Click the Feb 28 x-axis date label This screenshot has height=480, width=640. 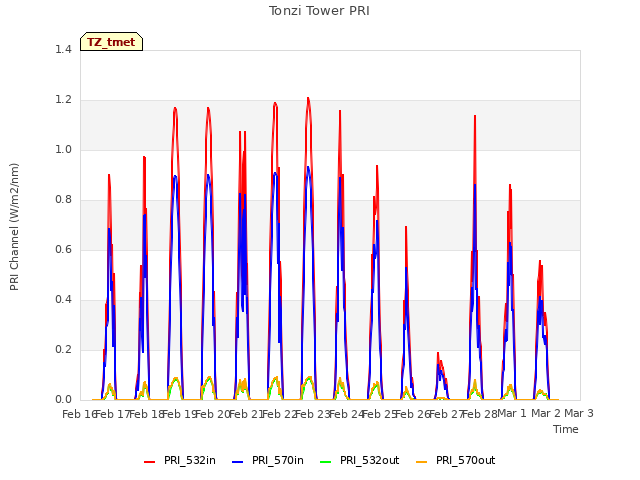(480, 414)
